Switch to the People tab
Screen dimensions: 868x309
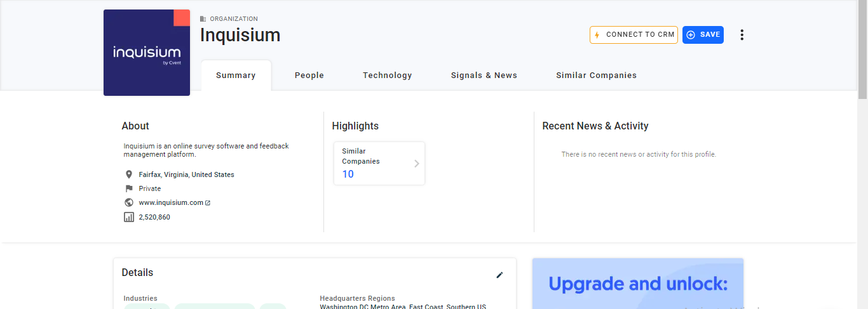[x=309, y=76]
